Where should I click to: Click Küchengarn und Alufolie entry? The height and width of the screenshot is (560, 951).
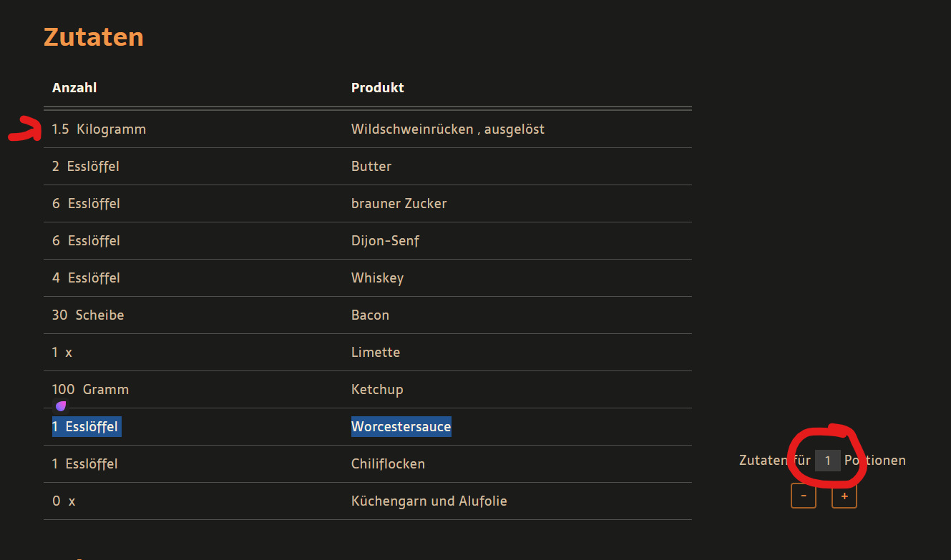[x=429, y=501]
